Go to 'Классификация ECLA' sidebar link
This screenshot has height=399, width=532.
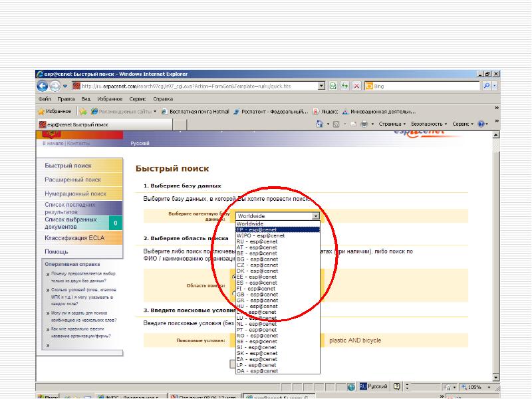pos(74,237)
